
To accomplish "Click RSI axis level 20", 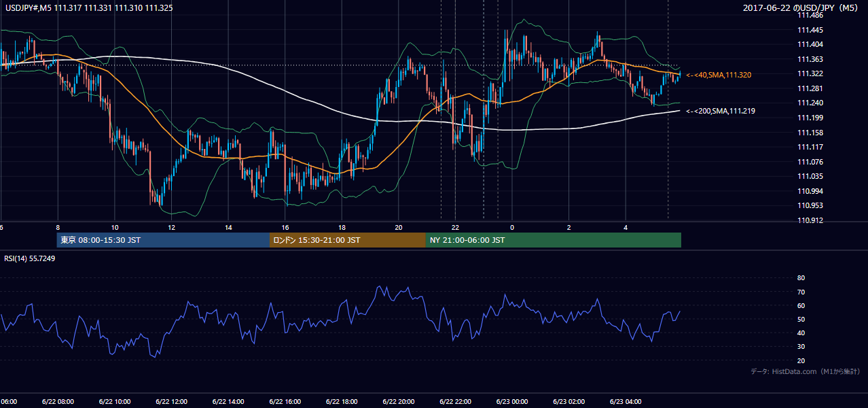I will pyautogui.click(x=801, y=360).
